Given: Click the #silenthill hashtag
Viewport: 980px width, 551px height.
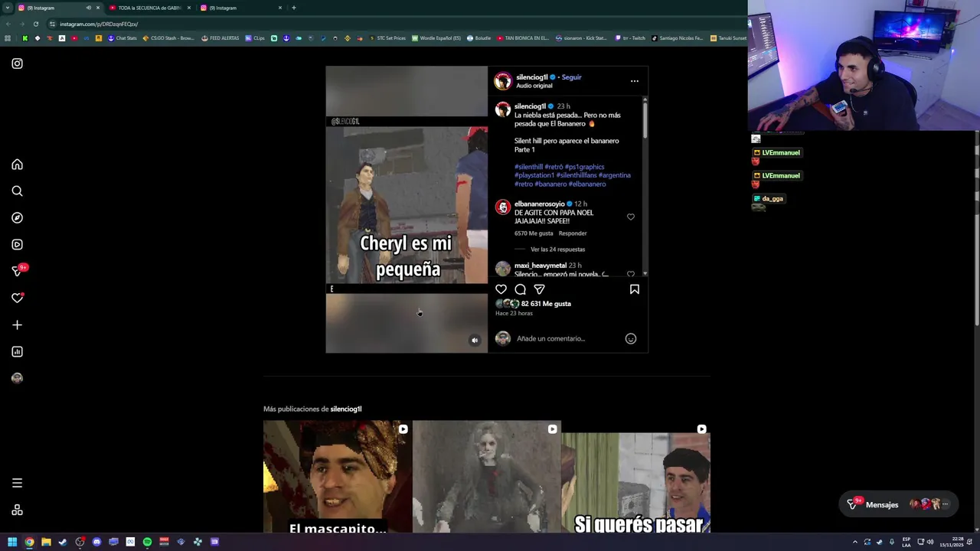Looking at the screenshot, I should coord(528,167).
